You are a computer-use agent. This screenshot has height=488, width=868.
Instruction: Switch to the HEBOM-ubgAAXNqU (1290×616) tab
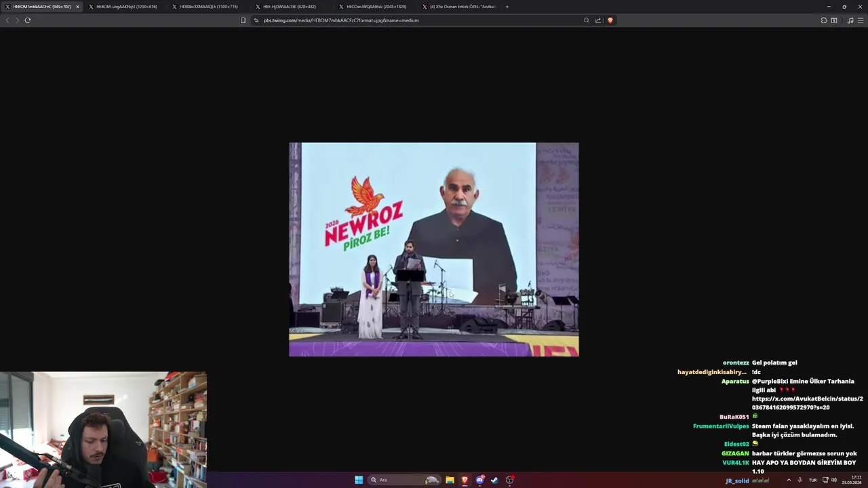tap(126, 7)
